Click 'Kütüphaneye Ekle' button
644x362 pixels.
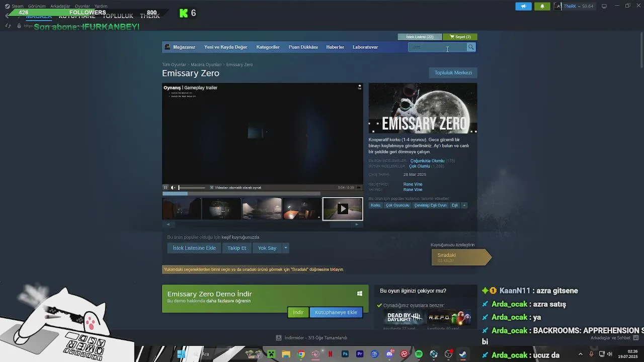[x=336, y=312]
